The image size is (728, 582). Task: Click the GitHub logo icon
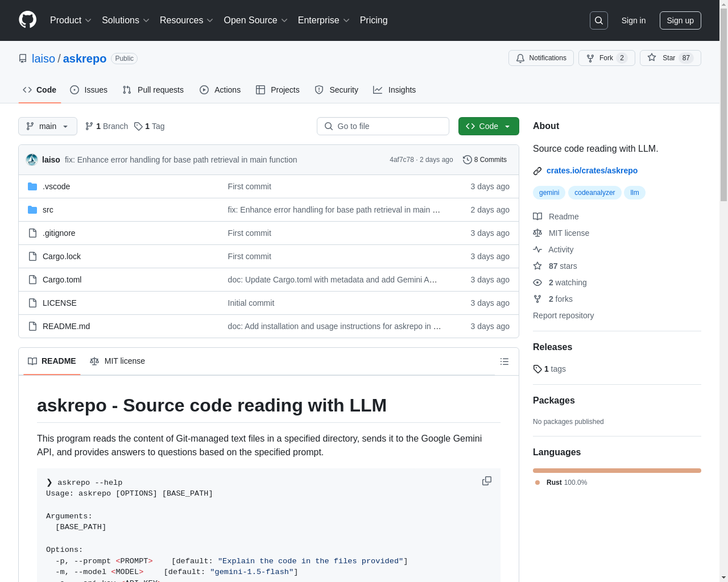[27, 20]
